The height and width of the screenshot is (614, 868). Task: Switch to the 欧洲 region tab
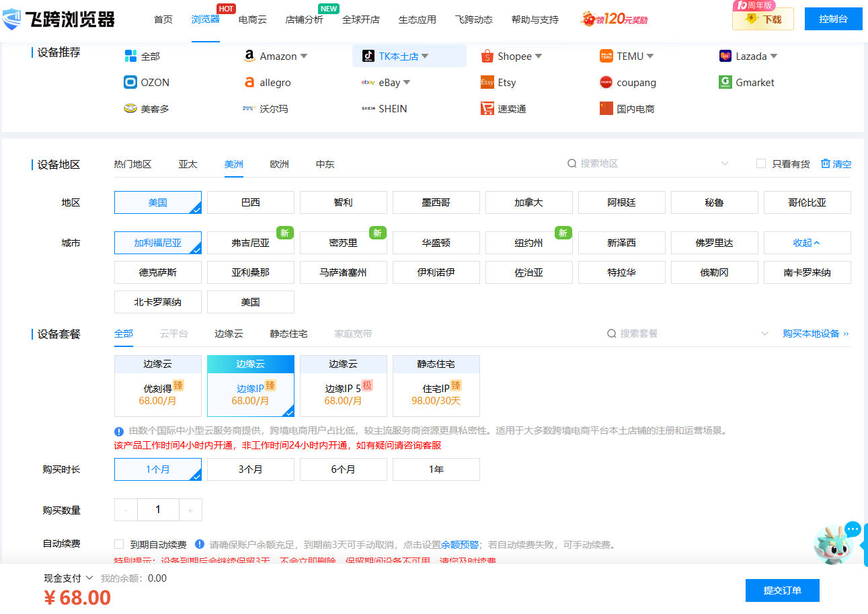pyautogui.click(x=279, y=163)
